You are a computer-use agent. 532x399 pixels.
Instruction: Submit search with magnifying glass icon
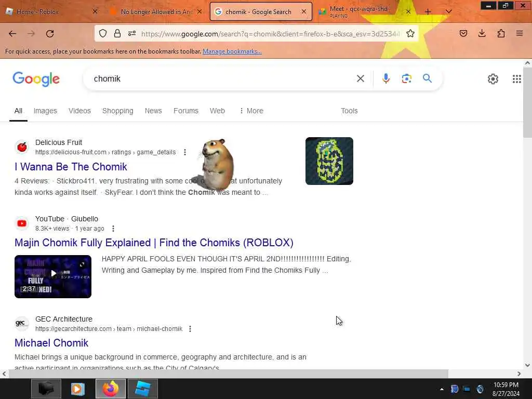pyautogui.click(x=427, y=79)
